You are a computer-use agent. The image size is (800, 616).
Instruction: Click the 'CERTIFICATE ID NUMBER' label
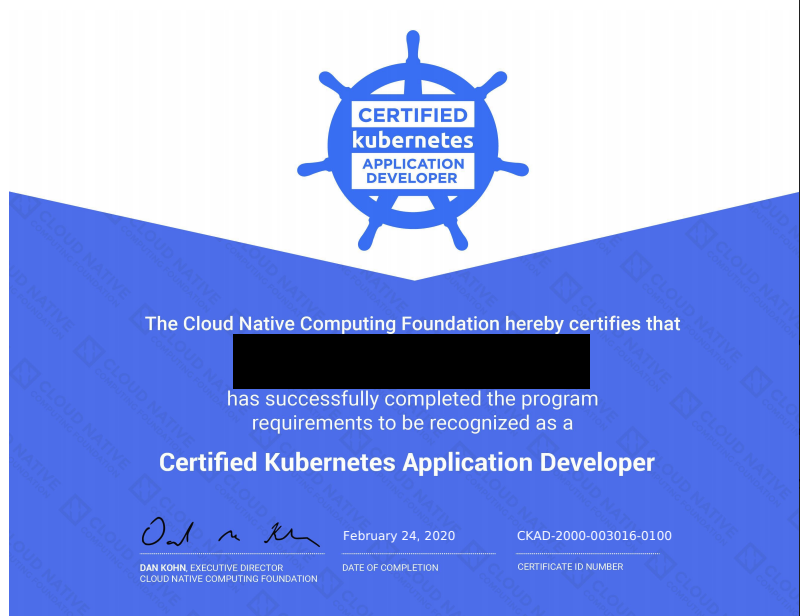[x=570, y=566]
